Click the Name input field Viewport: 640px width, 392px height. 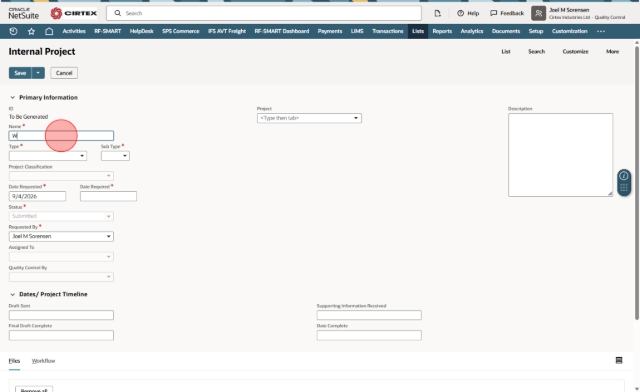(61, 136)
